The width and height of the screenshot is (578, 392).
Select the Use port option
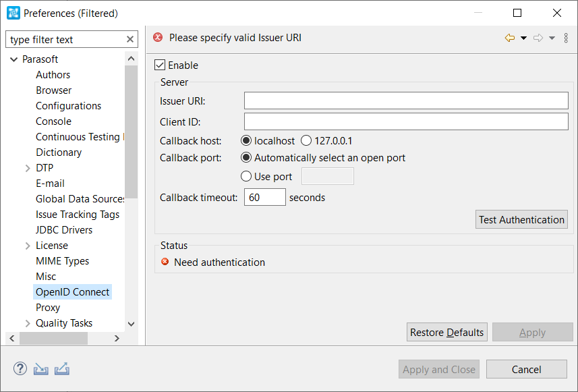tap(246, 176)
